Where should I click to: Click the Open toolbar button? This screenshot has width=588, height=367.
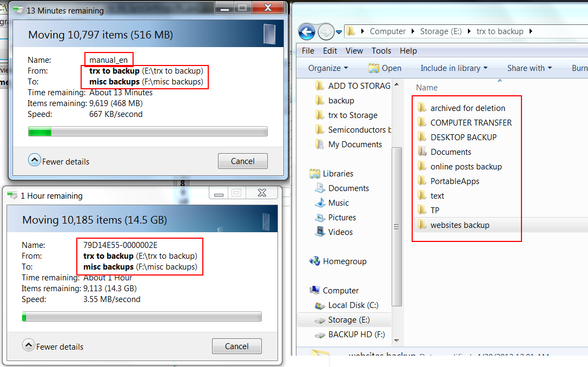click(385, 68)
